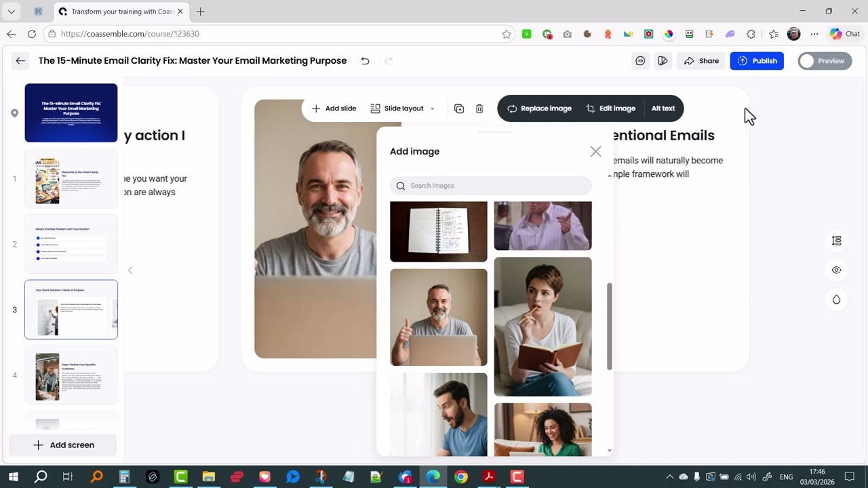Open Task View on taskbar
Image resolution: width=868 pixels, height=488 pixels.
click(x=68, y=477)
